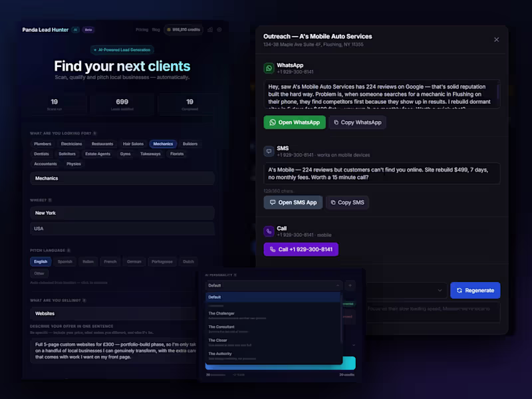Click the info icon beside 'Pitch Language'
The width and height of the screenshot is (532, 399).
click(x=68, y=251)
